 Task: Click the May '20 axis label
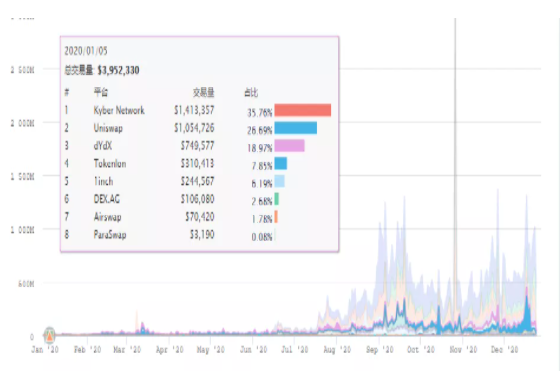pyautogui.click(x=211, y=350)
